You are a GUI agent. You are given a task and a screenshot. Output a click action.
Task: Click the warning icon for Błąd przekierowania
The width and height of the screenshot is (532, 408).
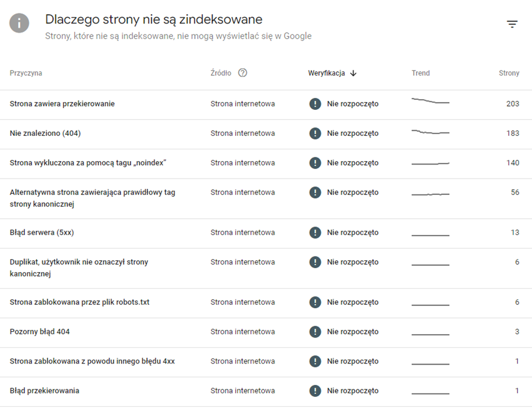coord(315,391)
